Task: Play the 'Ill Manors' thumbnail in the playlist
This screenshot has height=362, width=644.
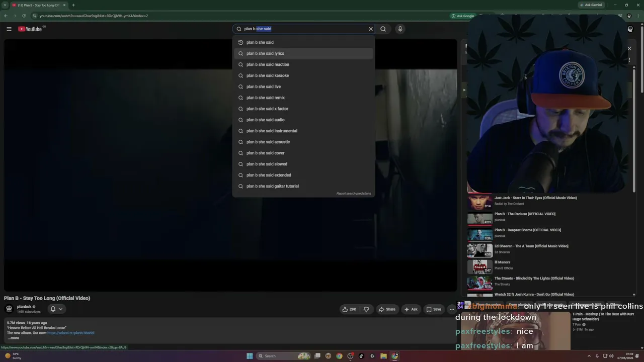Action: (x=480, y=266)
